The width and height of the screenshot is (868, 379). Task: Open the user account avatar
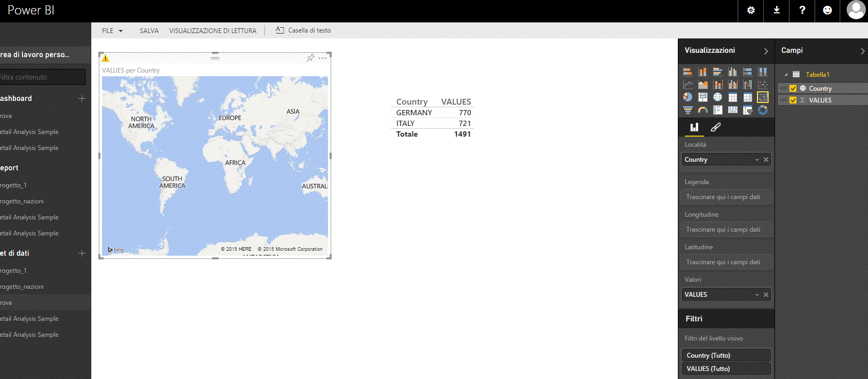(856, 10)
